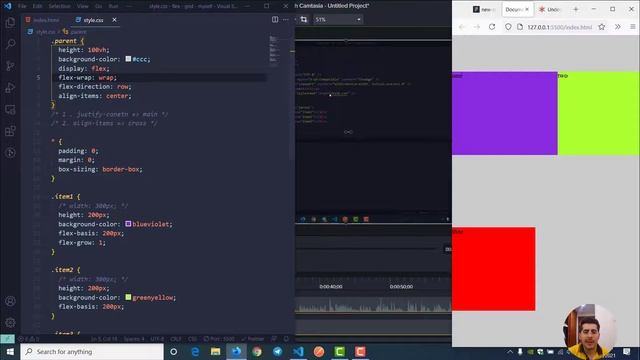The width and height of the screenshot is (640, 360).
Task: Bookmark this page with the star icon
Action: [602, 27]
